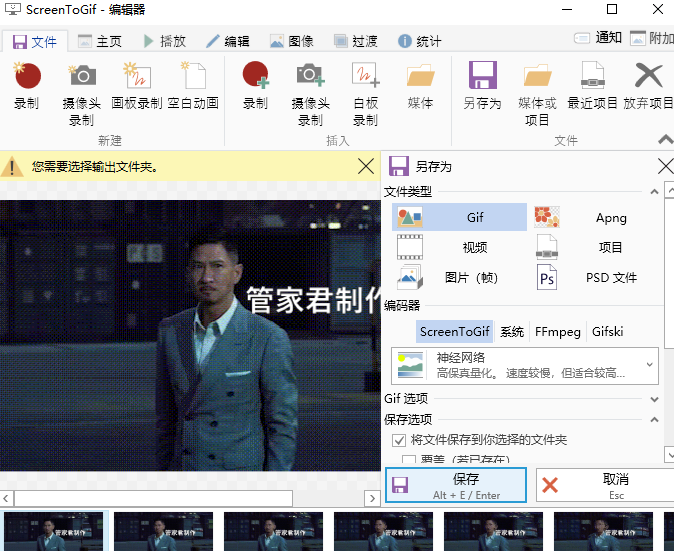The height and width of the screenshot is (551, 674).
Task: Select the sixth frame thumbnail
Action: point(604,531)
